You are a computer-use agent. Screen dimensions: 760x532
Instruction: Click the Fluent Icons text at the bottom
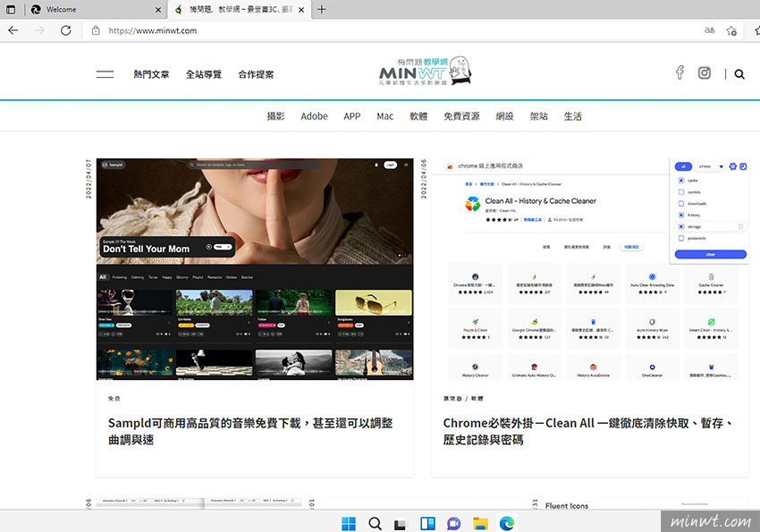(x=567, y=505)
